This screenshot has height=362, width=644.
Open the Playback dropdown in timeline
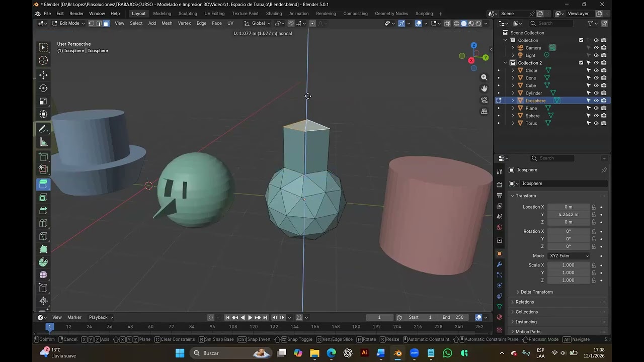(x=101, y=317)
